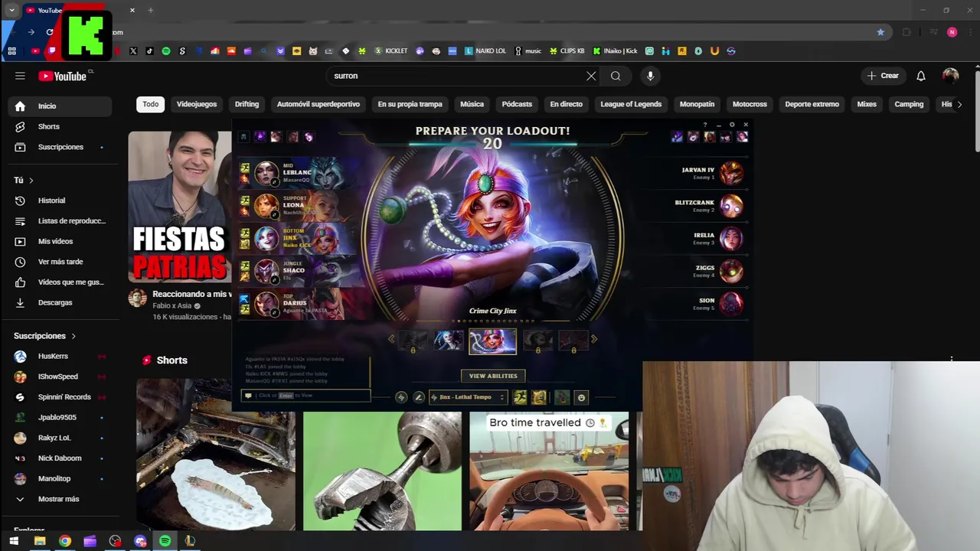Open YouTube notifications bell
Image resolution: width=980 pixels, height=551 pixels.
[921, 76]
